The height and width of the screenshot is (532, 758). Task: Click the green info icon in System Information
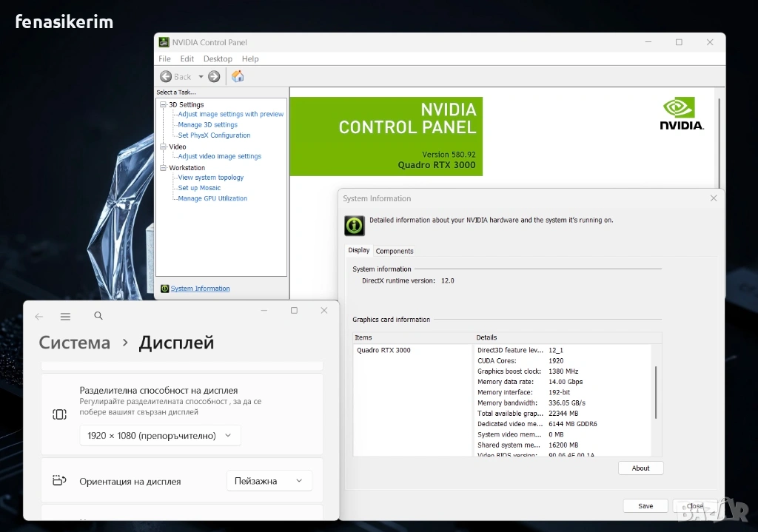[355, 225]
